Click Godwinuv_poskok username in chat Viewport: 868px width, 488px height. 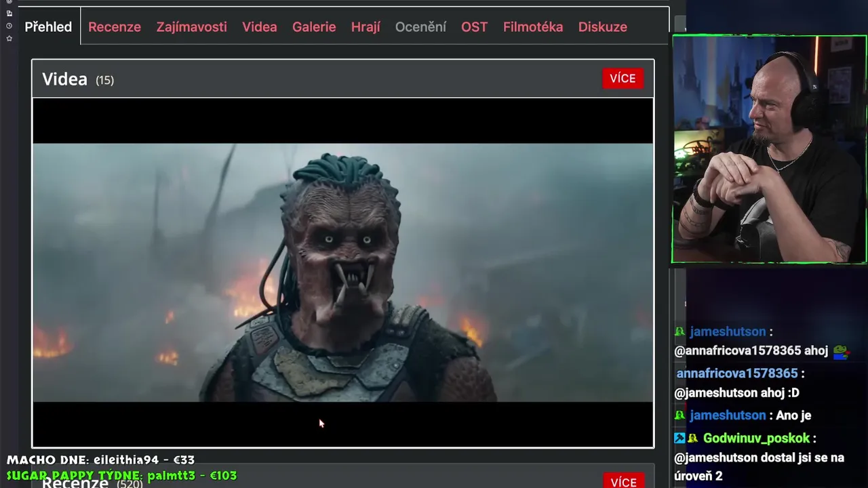(x=757, y=439)
